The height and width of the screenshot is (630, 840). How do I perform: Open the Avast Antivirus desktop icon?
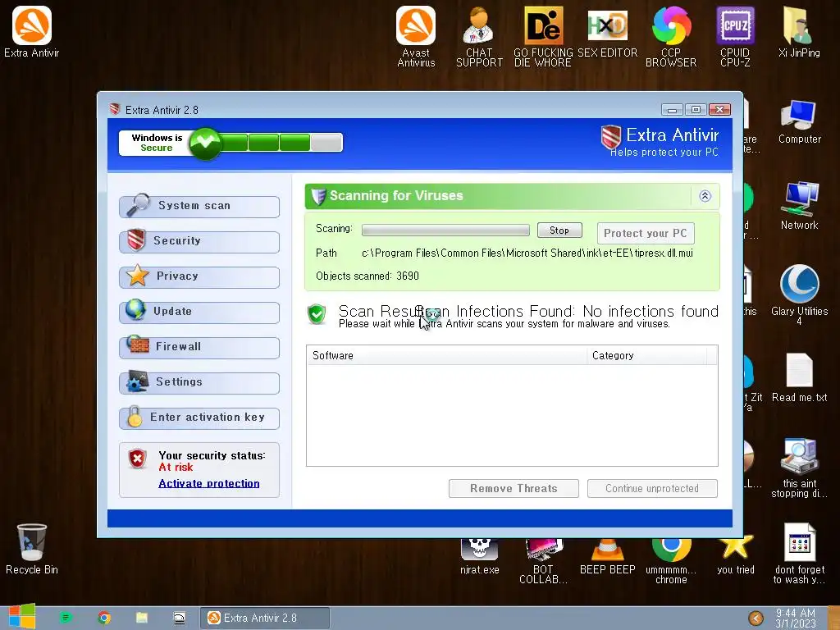(416, 36)
